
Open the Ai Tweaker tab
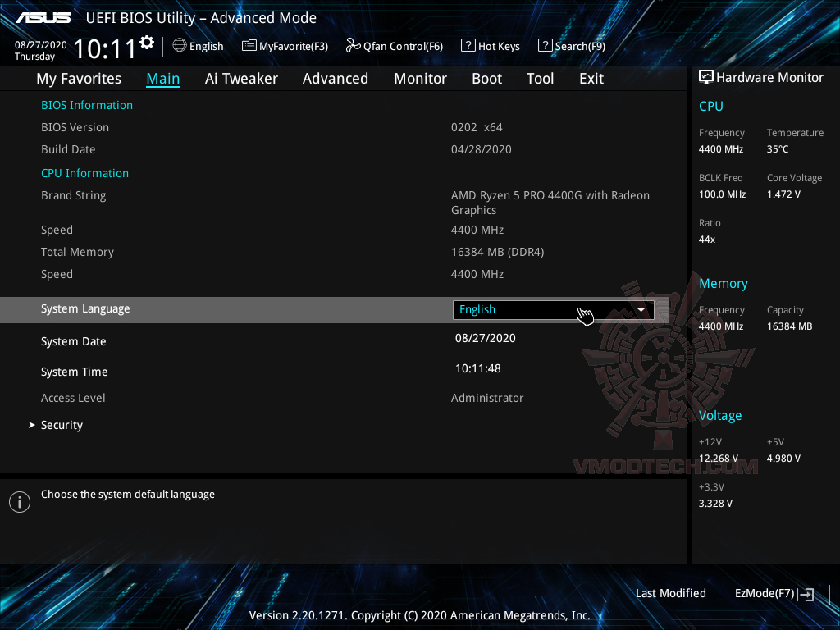241,79
